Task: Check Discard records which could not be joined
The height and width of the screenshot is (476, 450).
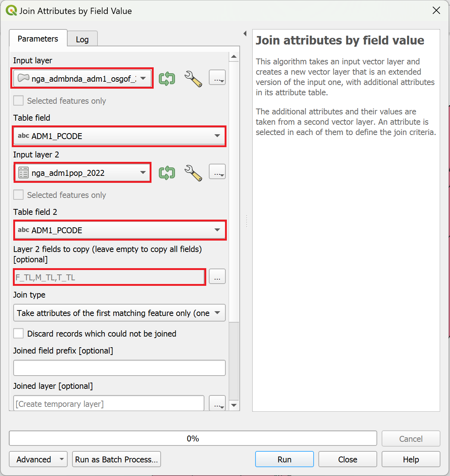Action: point(18,334)
